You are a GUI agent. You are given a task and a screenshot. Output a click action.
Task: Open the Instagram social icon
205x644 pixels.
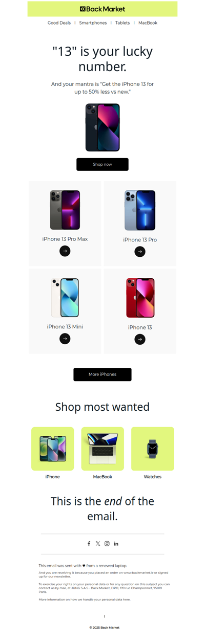tap(107, 544)
